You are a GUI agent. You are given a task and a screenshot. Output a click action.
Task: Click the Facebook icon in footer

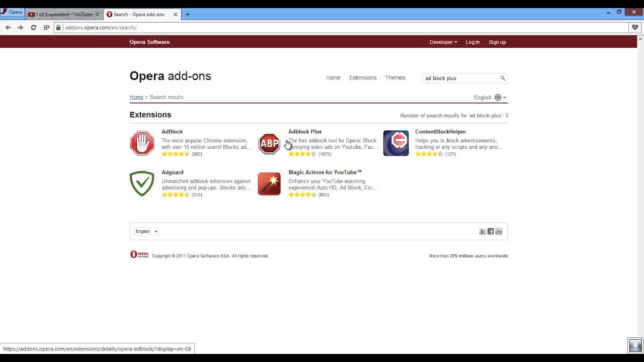coord(491,231)
